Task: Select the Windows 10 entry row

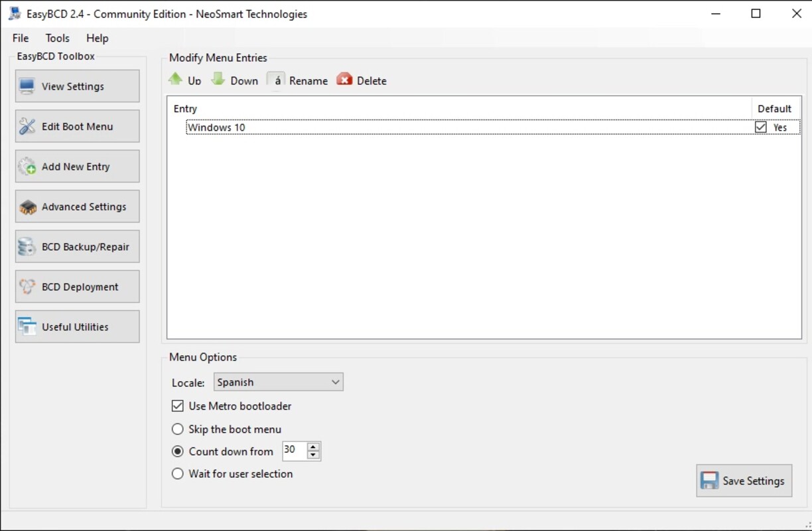Action: [493, 127]
